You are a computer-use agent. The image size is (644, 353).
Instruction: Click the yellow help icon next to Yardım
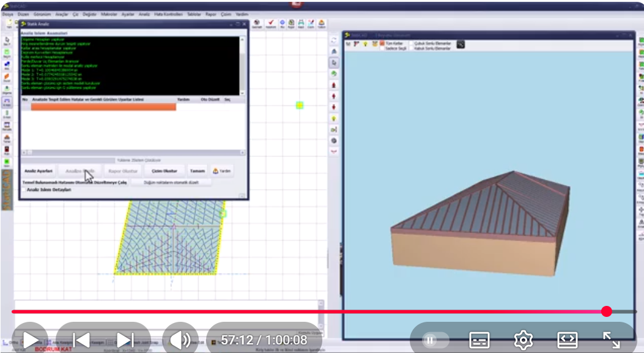216,171
